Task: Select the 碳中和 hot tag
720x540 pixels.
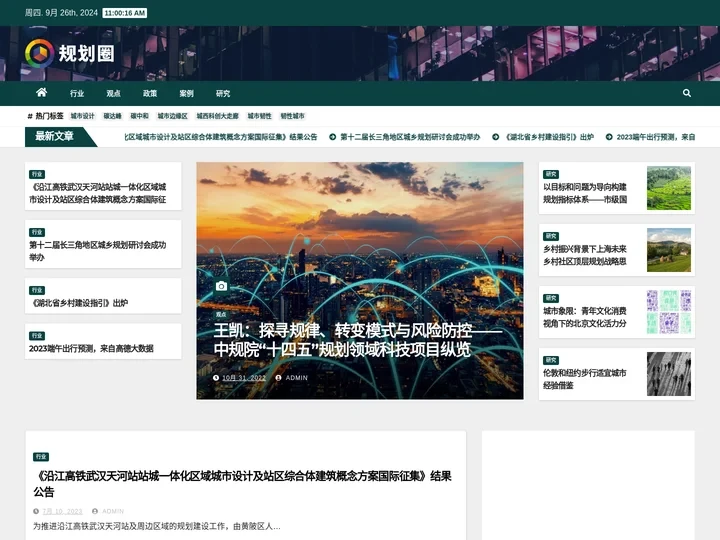Action: click(x=140, y=116)
